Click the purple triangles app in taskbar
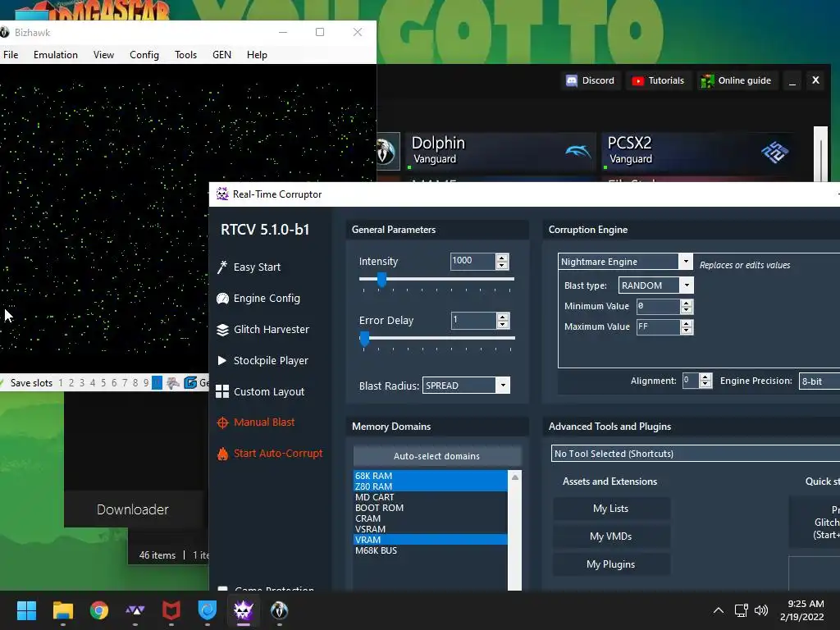Screen dimensions: 840x630 tap(135, 610)
